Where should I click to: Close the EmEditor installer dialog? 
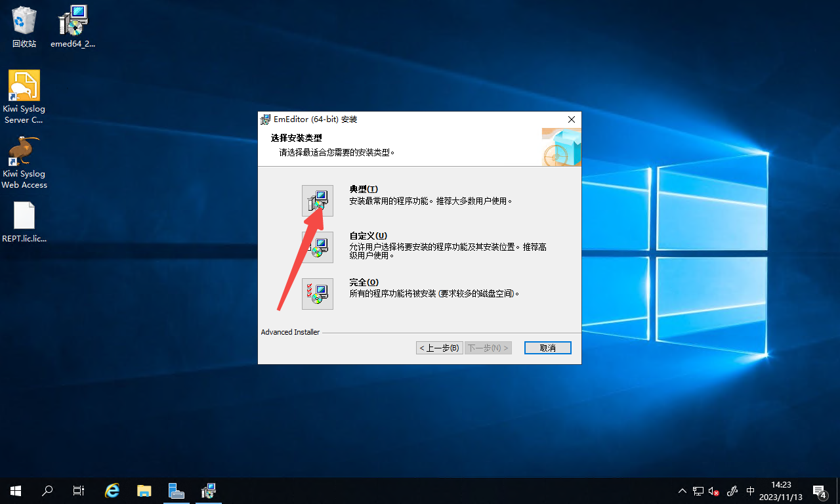(571, 119)
